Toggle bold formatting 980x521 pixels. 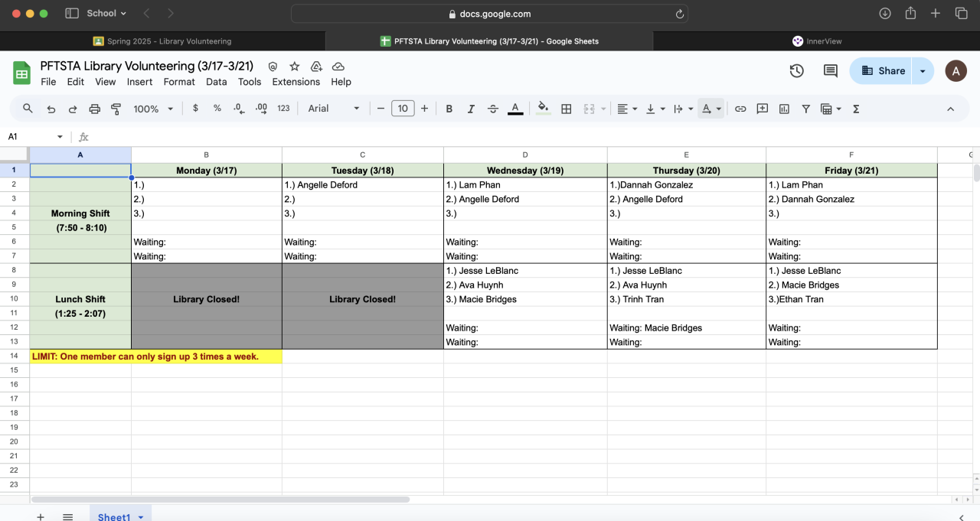[449, 109]
